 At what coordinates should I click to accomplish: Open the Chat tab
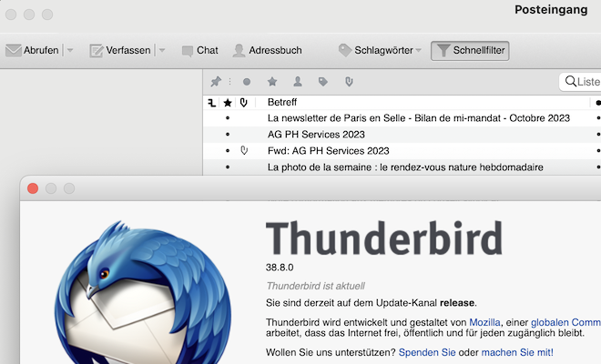click(x=199, y=51)
